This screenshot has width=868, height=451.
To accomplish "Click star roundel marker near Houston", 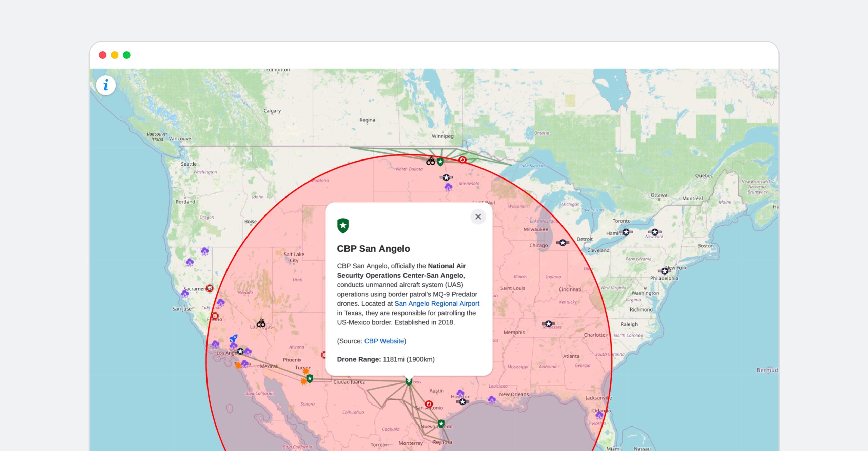I will coord(462,402).
